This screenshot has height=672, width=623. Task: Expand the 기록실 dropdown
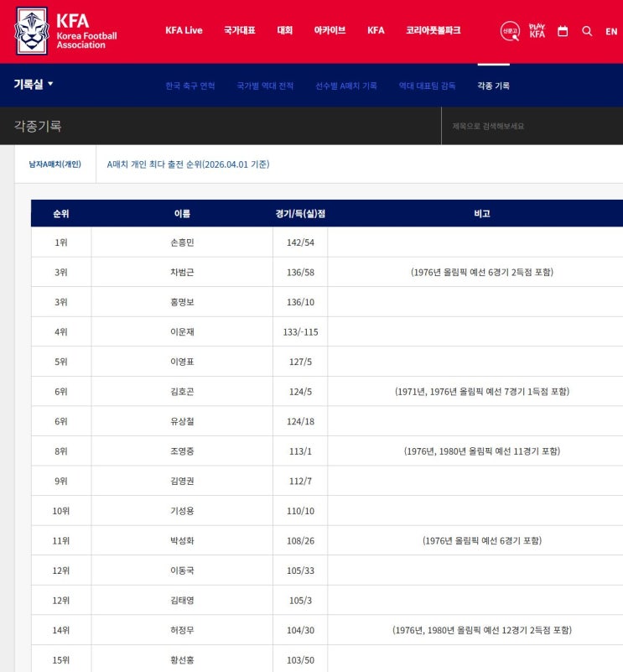tap(34, 84)
